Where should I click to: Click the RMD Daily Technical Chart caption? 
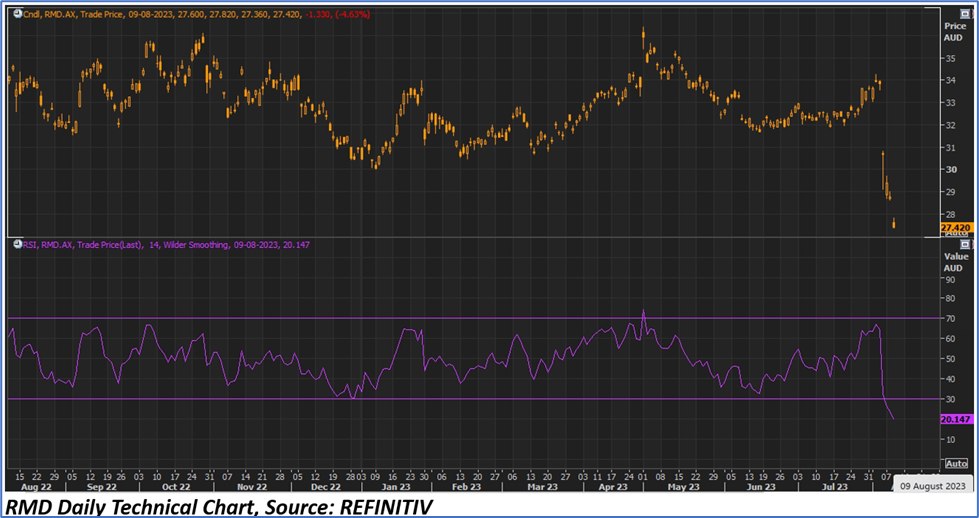[x=218, y=507]
